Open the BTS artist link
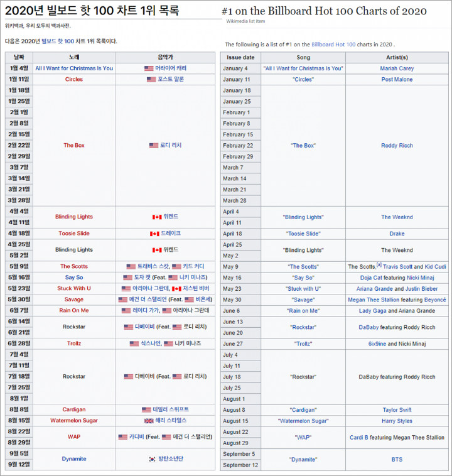Viewport: 452px width, 476px height. click(x=397, y=460)
